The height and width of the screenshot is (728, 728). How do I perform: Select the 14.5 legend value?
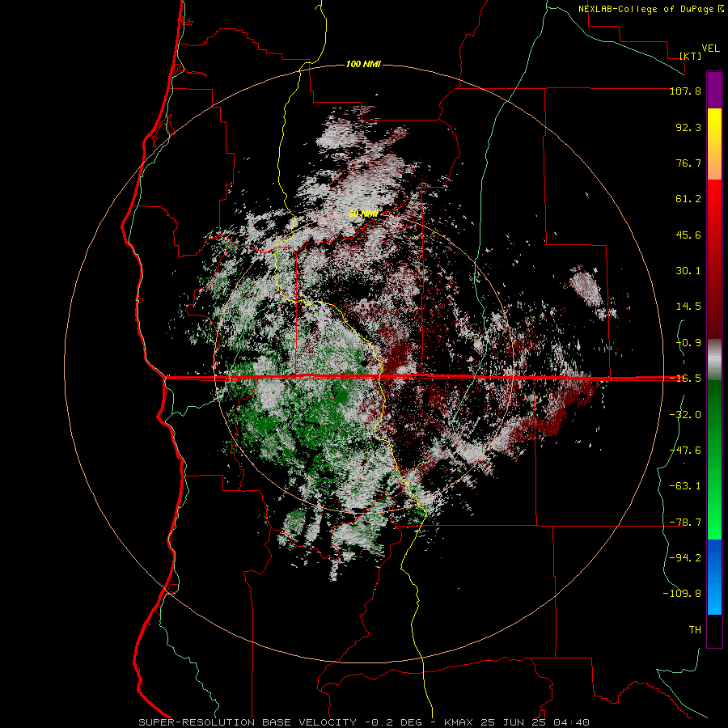pos(688,307)
